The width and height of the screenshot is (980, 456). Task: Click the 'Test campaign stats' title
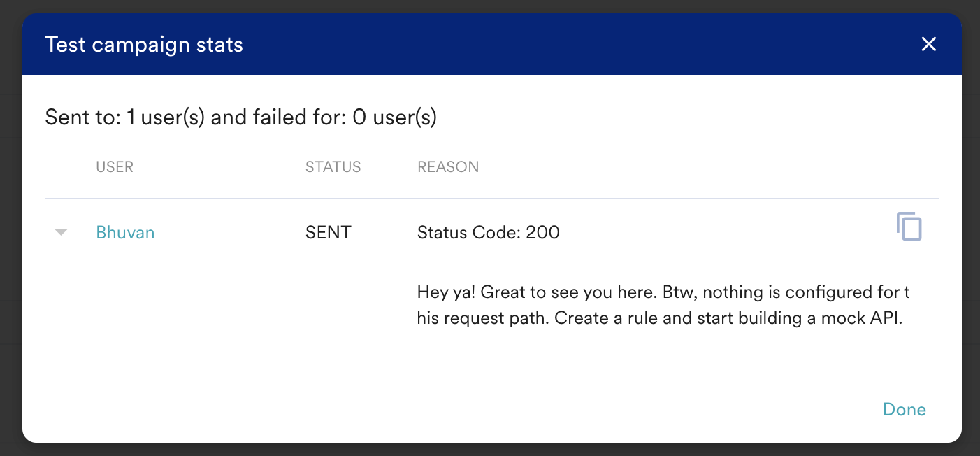pyautogui.click(x=144, y=45)
